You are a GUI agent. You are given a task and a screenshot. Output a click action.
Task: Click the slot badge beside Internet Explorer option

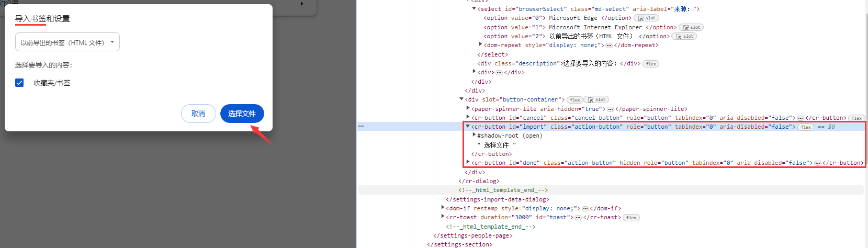[x=691, y=27]
